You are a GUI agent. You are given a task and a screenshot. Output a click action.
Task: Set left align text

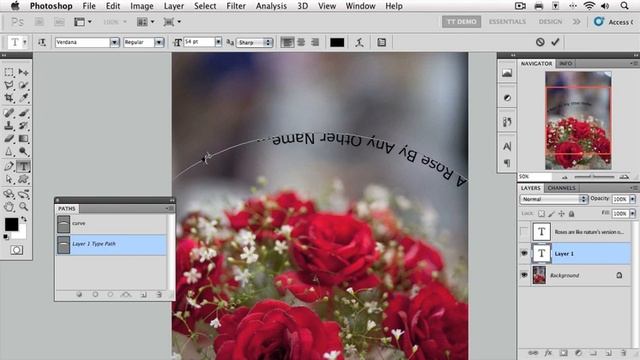click(x=287, y=42)
